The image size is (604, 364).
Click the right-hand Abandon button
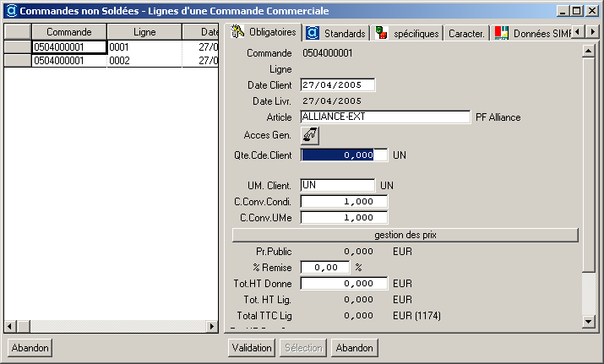(354, 348)
